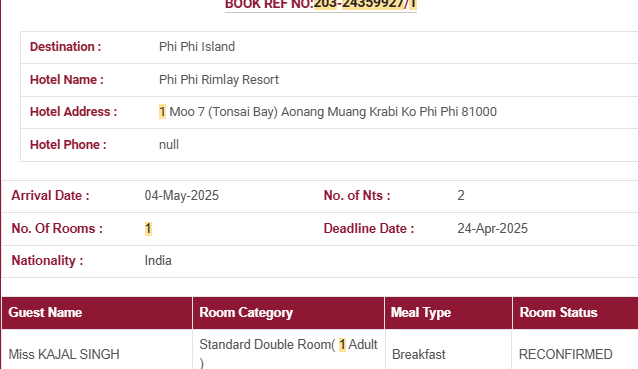Click the hotel address value text
The image size is (638, 369).
pos(328,112)
